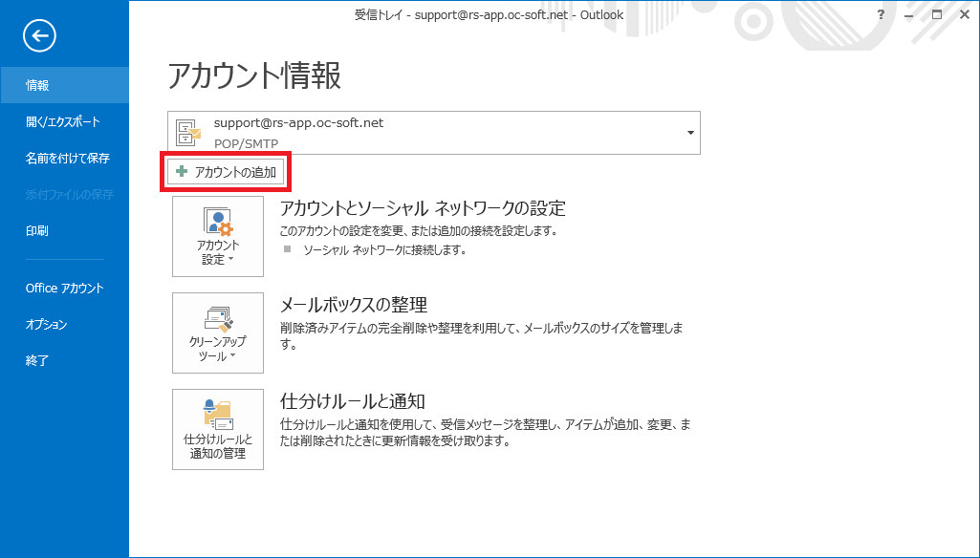Viewport: 980px width, 558px height.
Task: Open the アカウント設定 button
Action: tap(217, 236)
